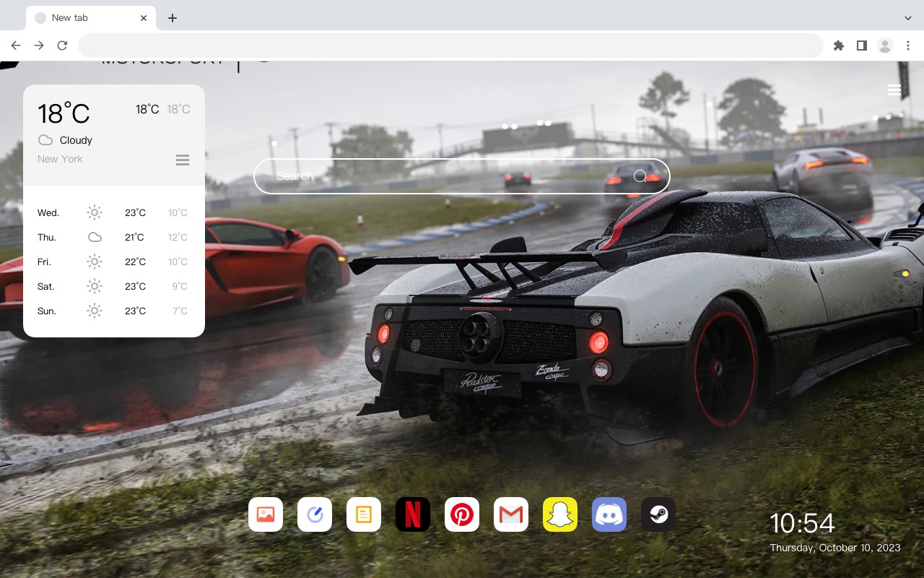Open the Chrome profile avatar
924x578 pixels.
pos(885,46)
